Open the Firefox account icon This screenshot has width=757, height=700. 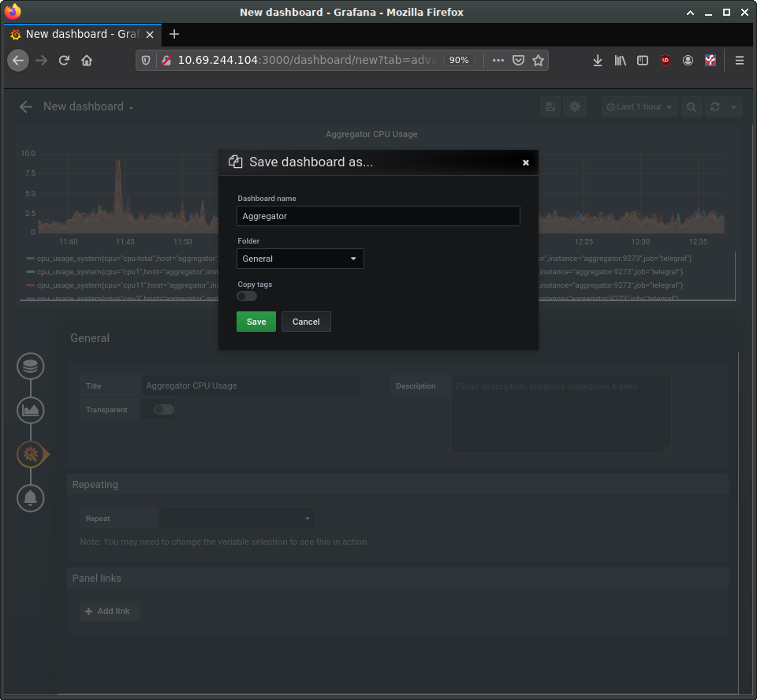pyautogui.click(x=688, y=61)
